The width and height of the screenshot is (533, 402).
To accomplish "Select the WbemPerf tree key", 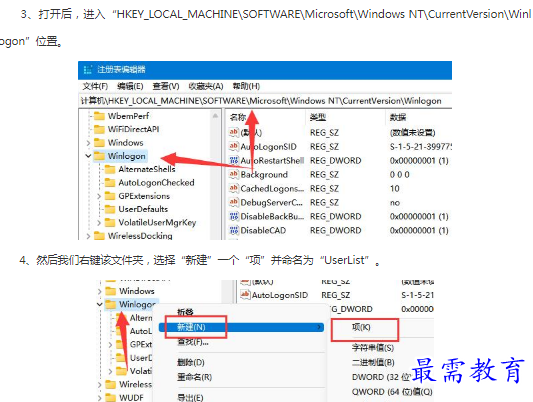I will pos(128,116).
